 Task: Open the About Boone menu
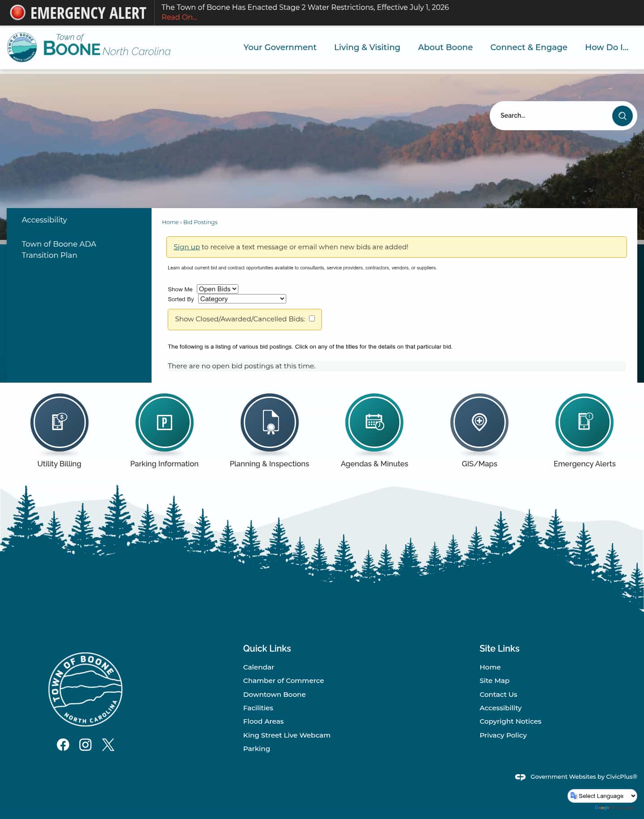click(x=445, y=47)
